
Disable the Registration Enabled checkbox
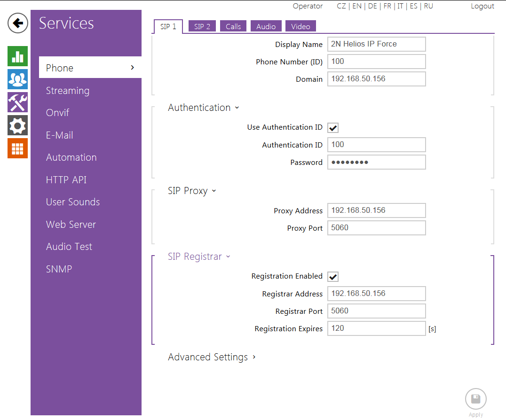[333, 277]
